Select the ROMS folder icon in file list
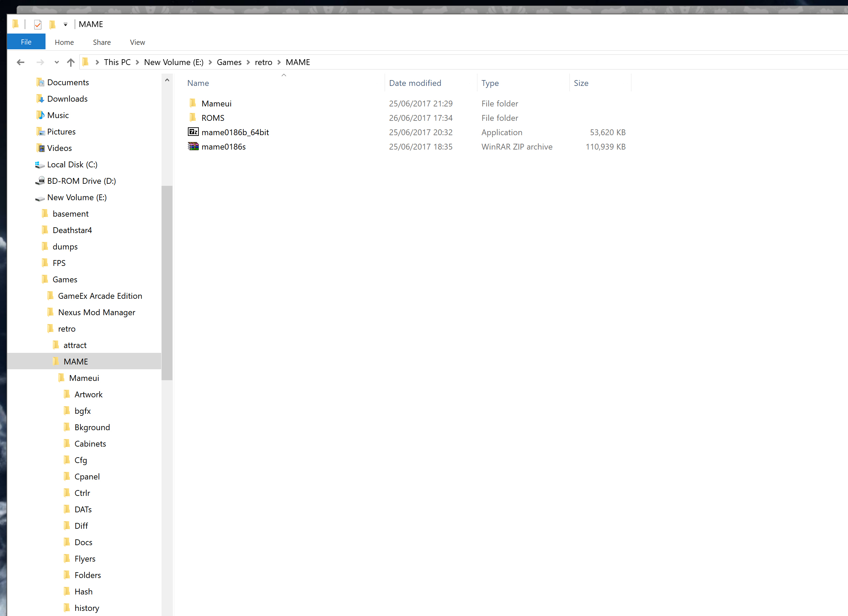The width and height of the screenshot is (848, 616). tap(193, 117)
